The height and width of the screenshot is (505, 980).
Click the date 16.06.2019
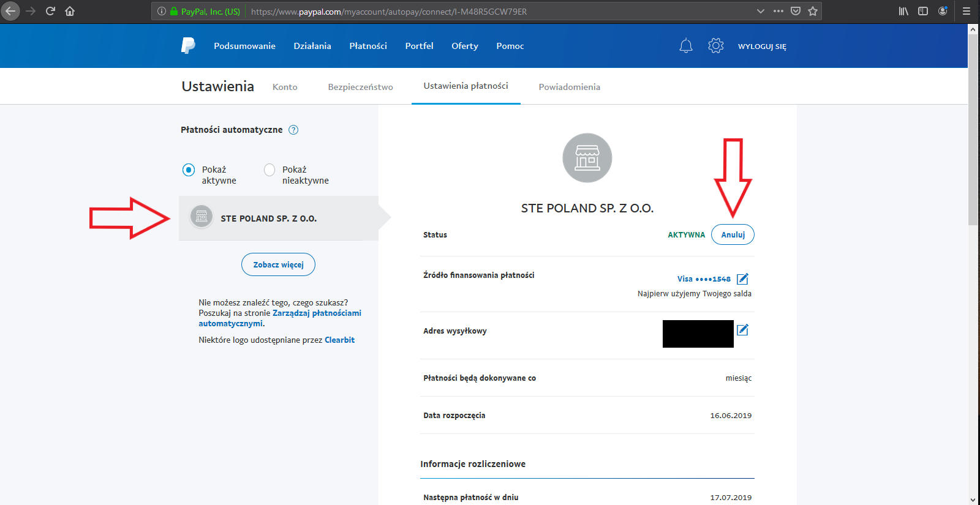(x=731, y=416)
